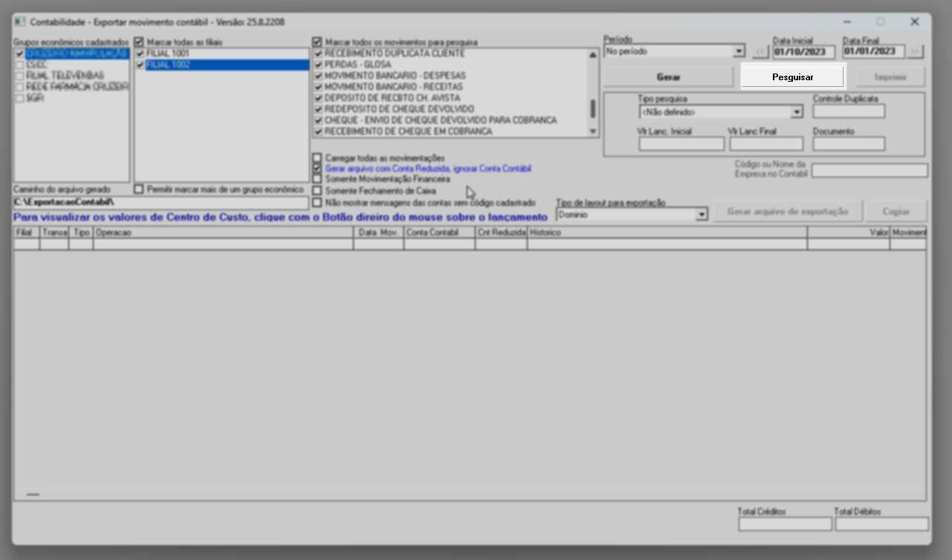Screen dimensions: 952x560
Task: Click the Filial column header
Action: click(27, 232)
